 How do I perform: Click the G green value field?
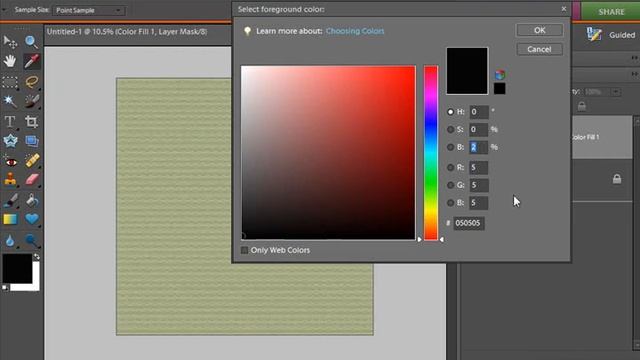click(x=478, y=185)
